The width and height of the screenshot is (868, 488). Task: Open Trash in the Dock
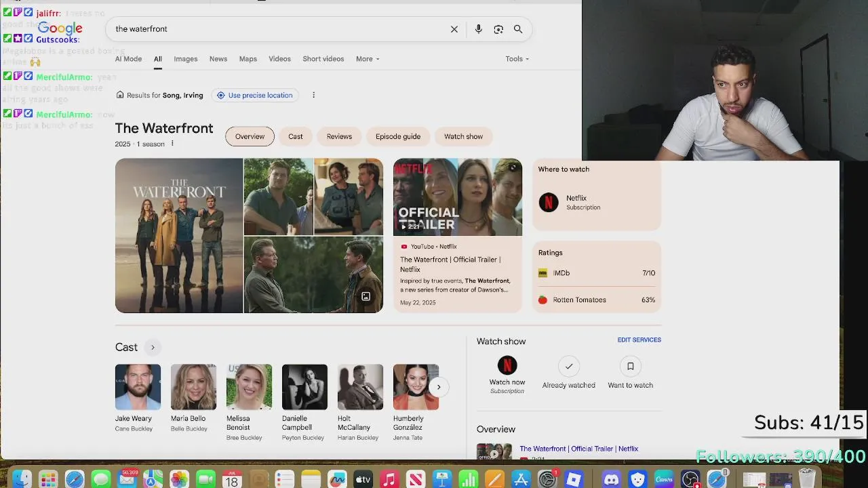click(807, 480)
